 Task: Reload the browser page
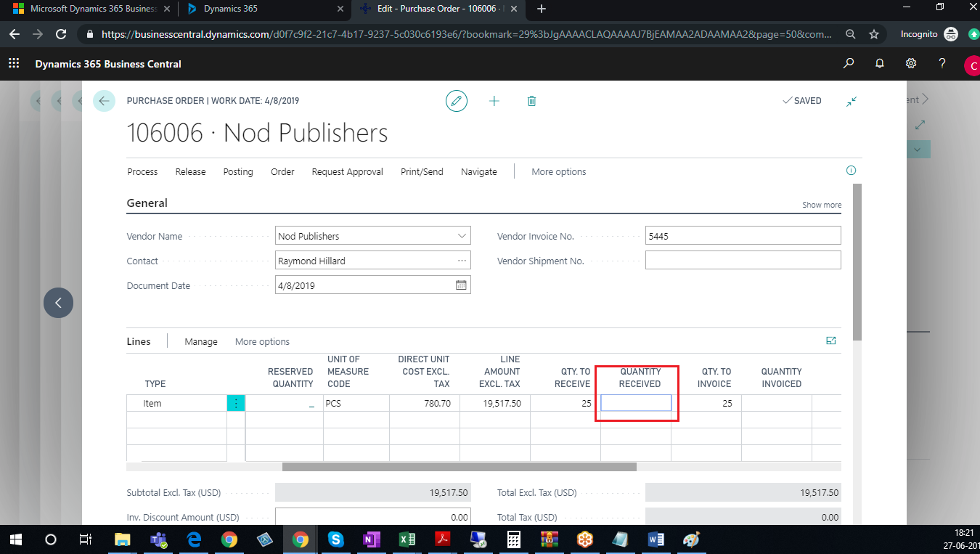coord(62,34)
